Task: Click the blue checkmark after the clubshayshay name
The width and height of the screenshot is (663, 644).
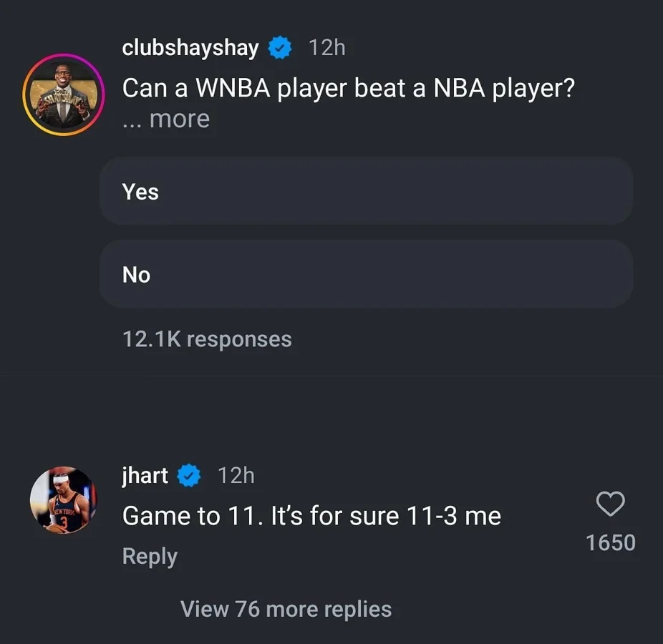Action: tap(280, 48)
